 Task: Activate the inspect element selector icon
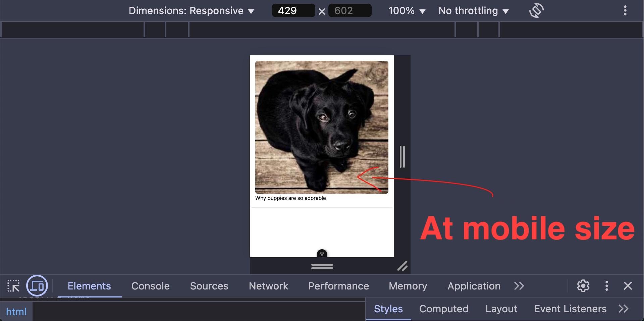(13, 286)
